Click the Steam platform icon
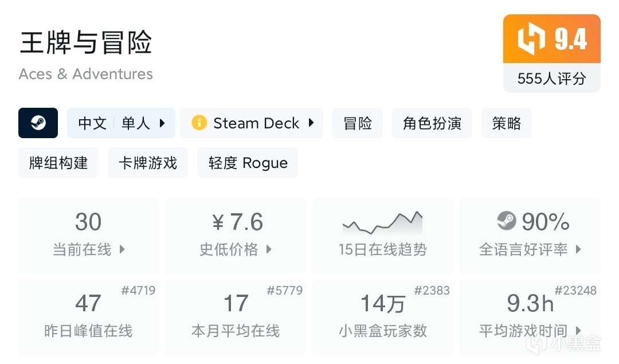Image resolution: width=619 pixels, height=364 pixels. [x=38, y=123]
